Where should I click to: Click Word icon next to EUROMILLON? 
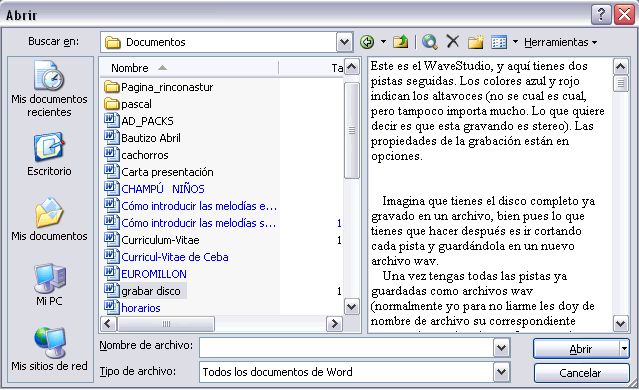111,273
